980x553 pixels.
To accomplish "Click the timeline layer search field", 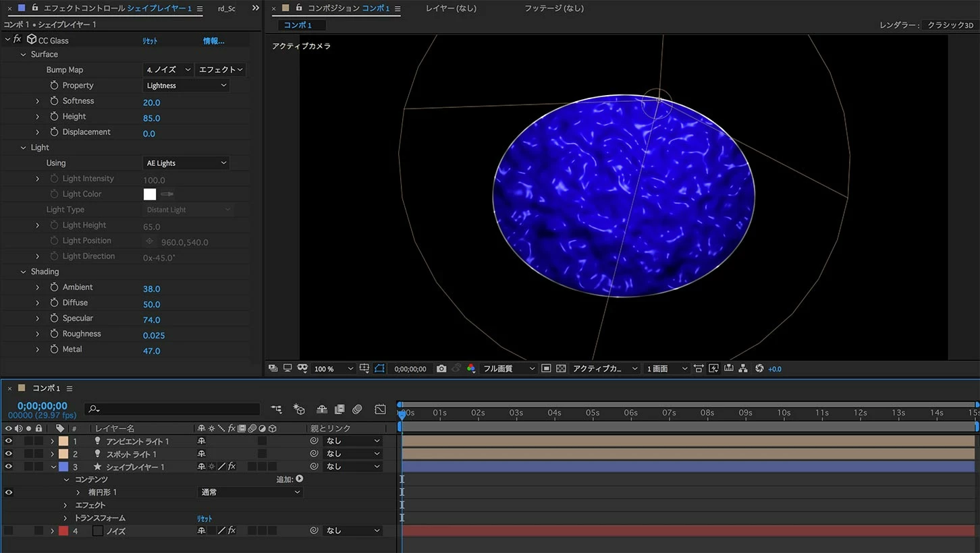I will pos(175,409).
